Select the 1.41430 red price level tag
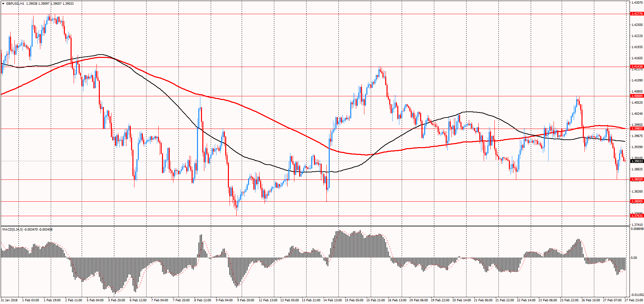Image resolution: width=644 pixels, height=304 pixels. point(637,67)
